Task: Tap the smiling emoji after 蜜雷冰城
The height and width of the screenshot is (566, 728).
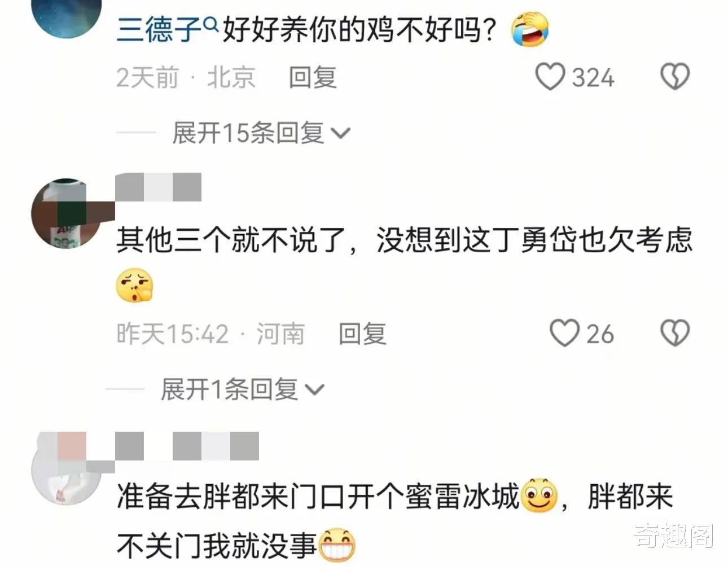Action: (x=540, y=495)
